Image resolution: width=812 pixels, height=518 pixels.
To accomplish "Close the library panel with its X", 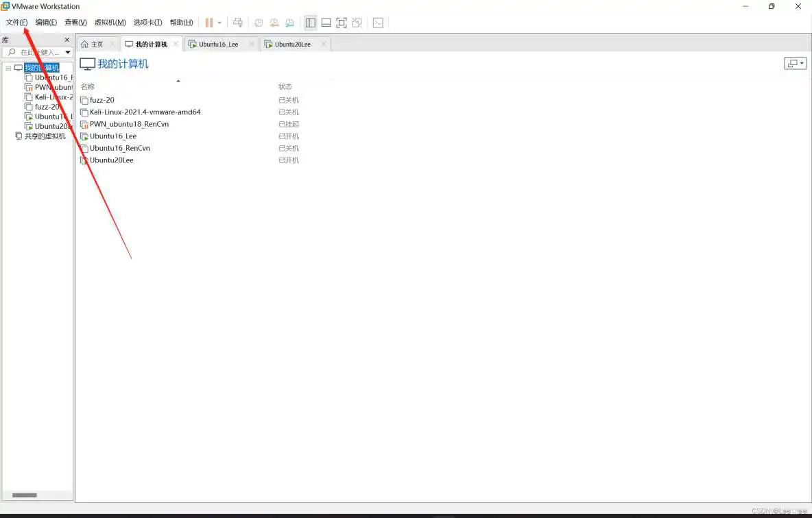I will coord(67,40).
